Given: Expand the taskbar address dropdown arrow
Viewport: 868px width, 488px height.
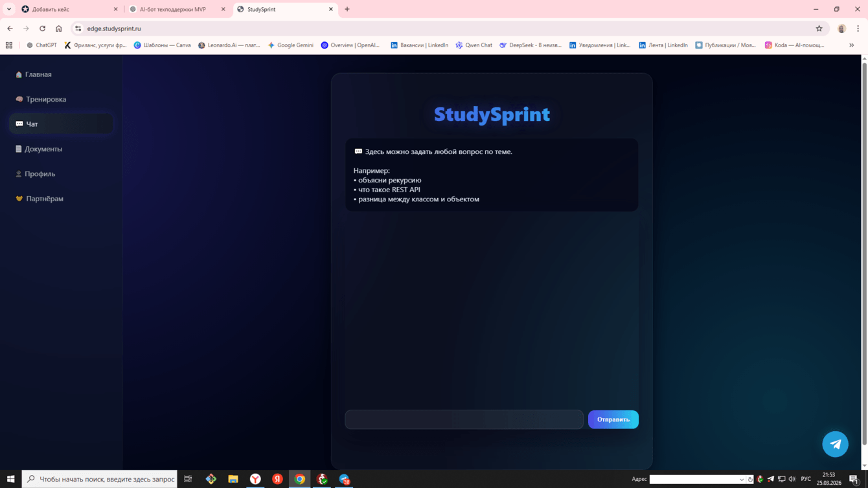Looking at the screenshot, I should click(x=742, y=480).
